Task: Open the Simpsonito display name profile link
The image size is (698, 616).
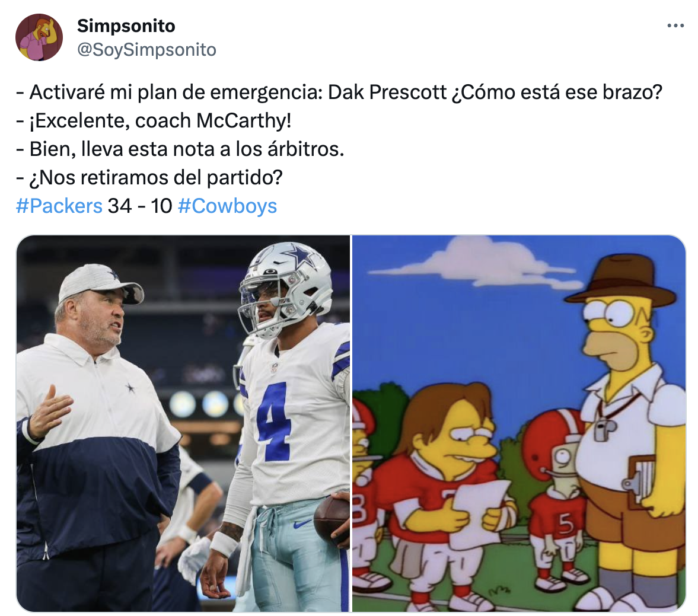Action: 126,26
